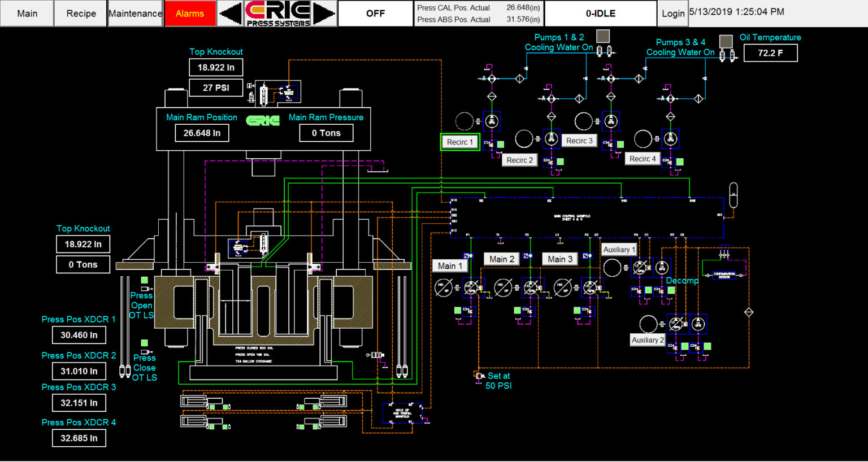Click the ERIC Press Systems logo
Image resolution: width=868 pixels, height=462 pixels.
(x=277, y=12)
